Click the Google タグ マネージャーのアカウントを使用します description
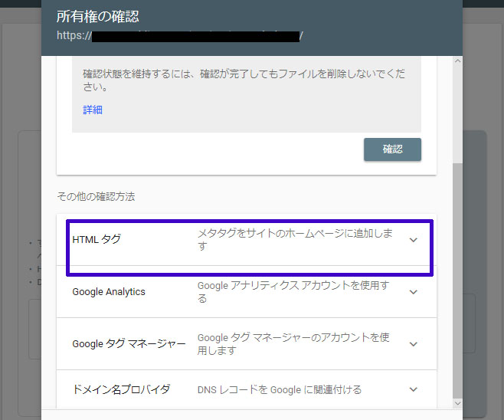Image resolution: width=504 pixels, height=420 pixels. pyautogui.click(x=294, y=344)
